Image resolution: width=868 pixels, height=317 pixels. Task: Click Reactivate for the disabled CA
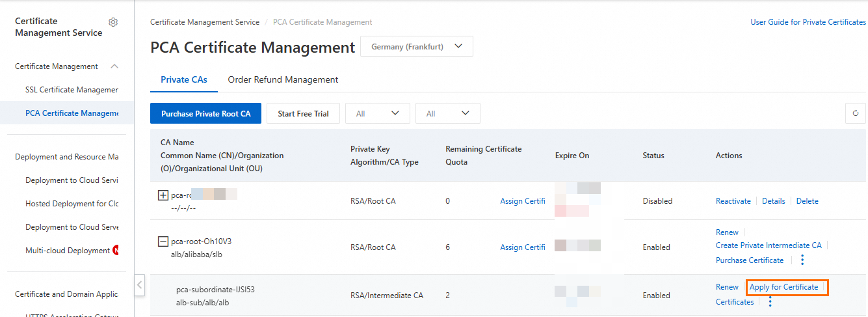pos(733,201)
